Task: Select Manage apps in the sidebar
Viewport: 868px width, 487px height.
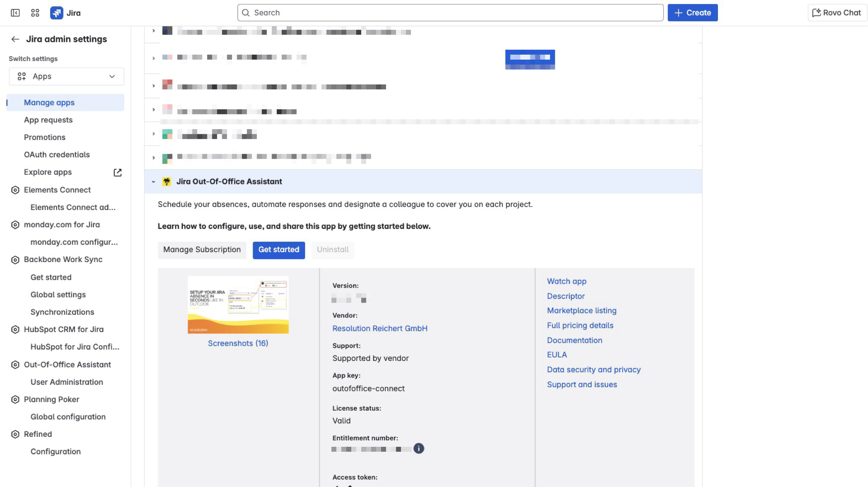Action: 49,103
